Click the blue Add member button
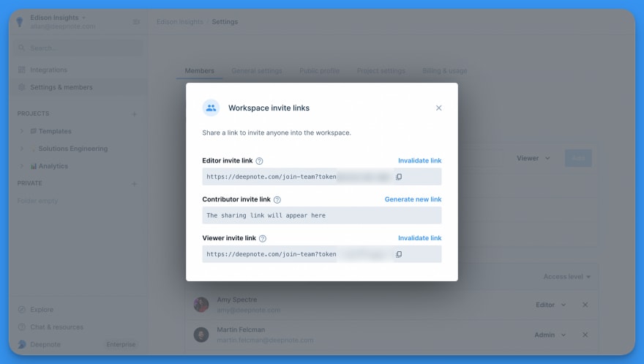This screenshot has width=644, height=364. (x=578, y=158)
